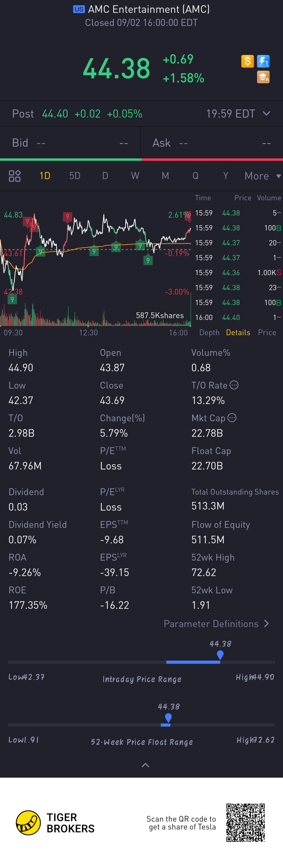
Task: Switch to the W weekly chart tab
Action: tap(135, 176)
